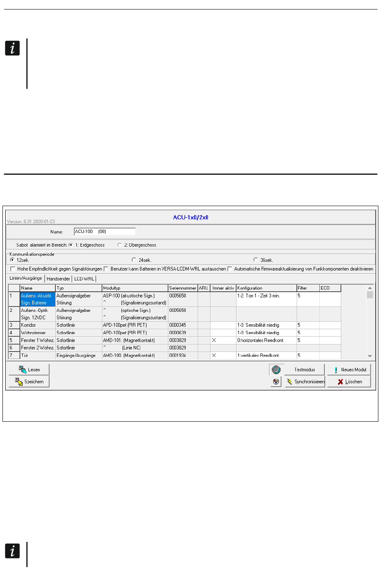Check Automatische Firmwareaktualisierung deaktivieren option
Image resolution: width=392 pixels, height=577 pixels.
tap(230, 269)
